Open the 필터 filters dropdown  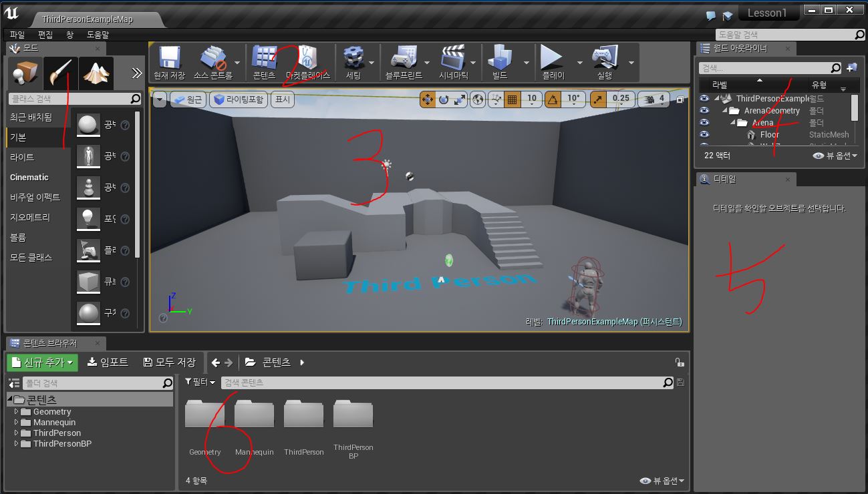point(200,383)
